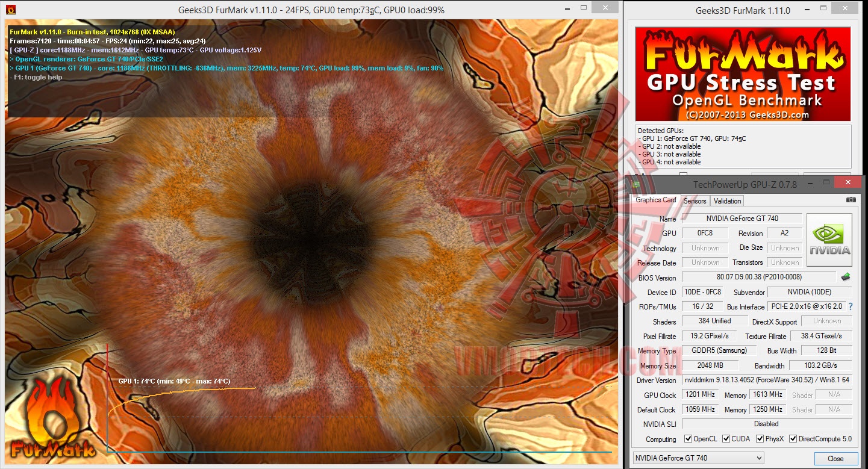
Task: Click the 'Detected GPUs:' heading in FurMark launcher
Action: tap(661, 131)
